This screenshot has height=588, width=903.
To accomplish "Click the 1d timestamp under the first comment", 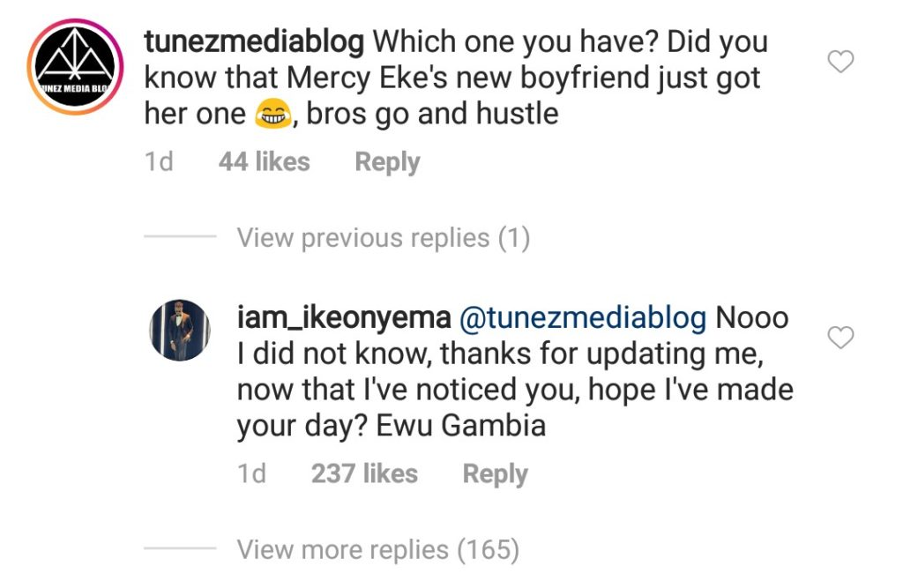I will (159, 162).
